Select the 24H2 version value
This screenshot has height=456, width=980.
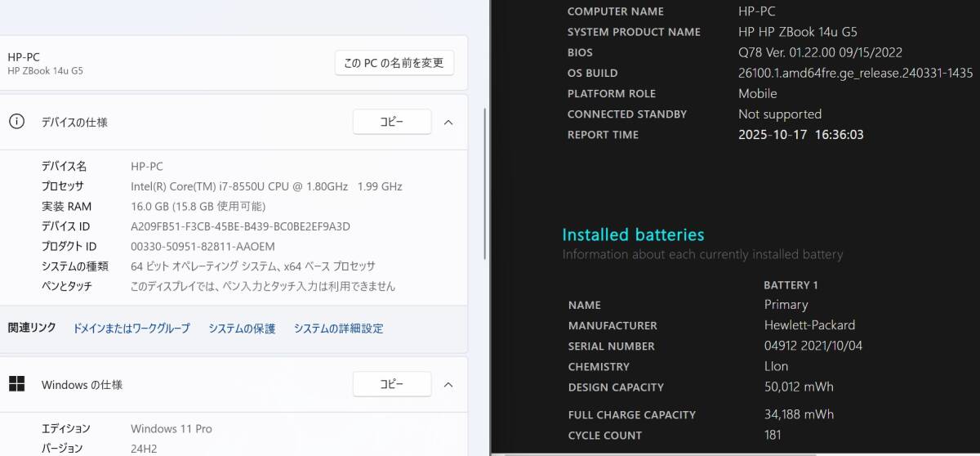(145, 448)
